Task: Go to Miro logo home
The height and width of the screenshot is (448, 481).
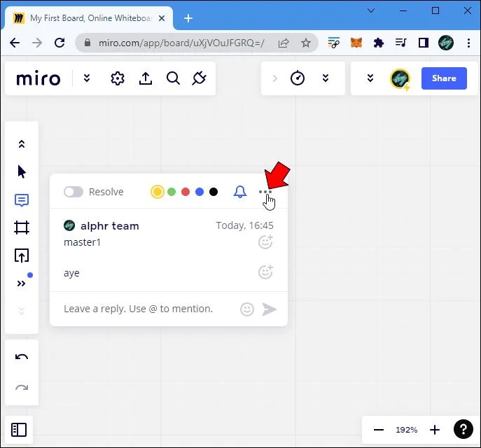Action: coord(39,78)
